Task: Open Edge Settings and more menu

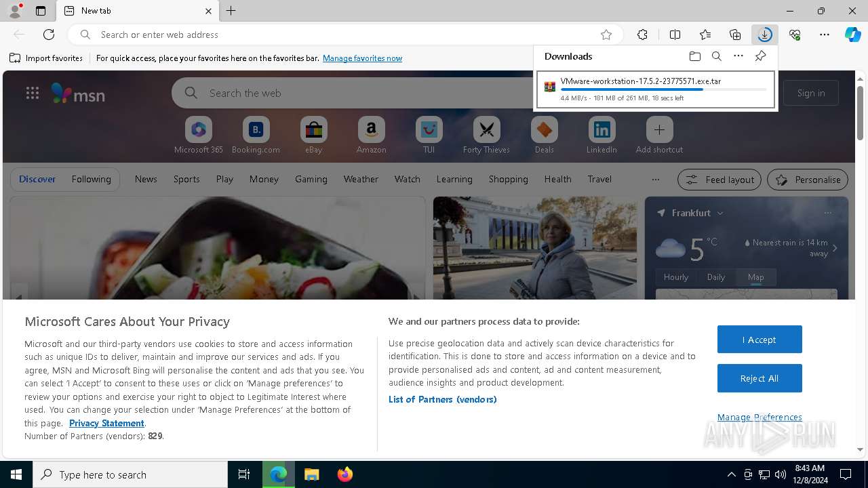Action: point(825,35)
